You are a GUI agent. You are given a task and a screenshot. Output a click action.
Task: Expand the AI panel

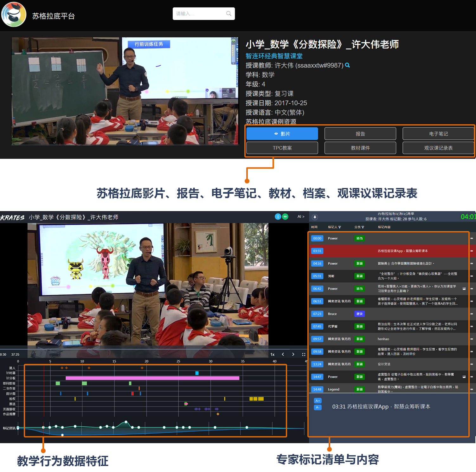(301, 217)
